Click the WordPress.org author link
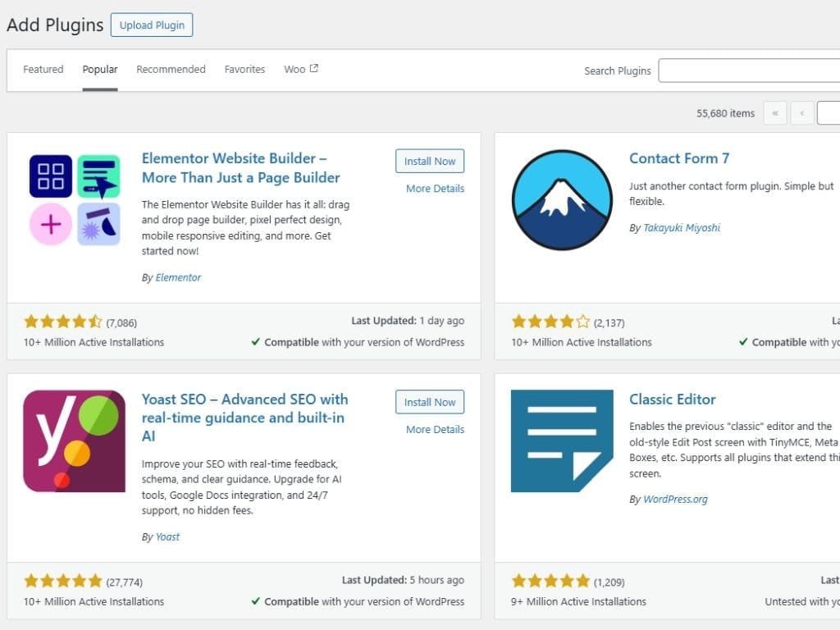Image resolution: width=840 pixels, height=630 pixels. coord(675,500)
